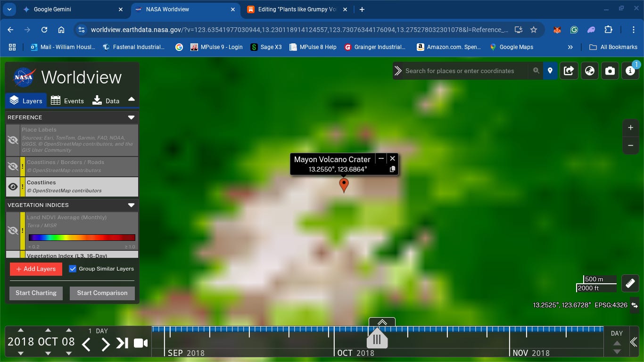The width and height of the screenshot is (644, 362).
Task: Collapse the VEGETATION INDICES layer group
Action: [131, 205]
